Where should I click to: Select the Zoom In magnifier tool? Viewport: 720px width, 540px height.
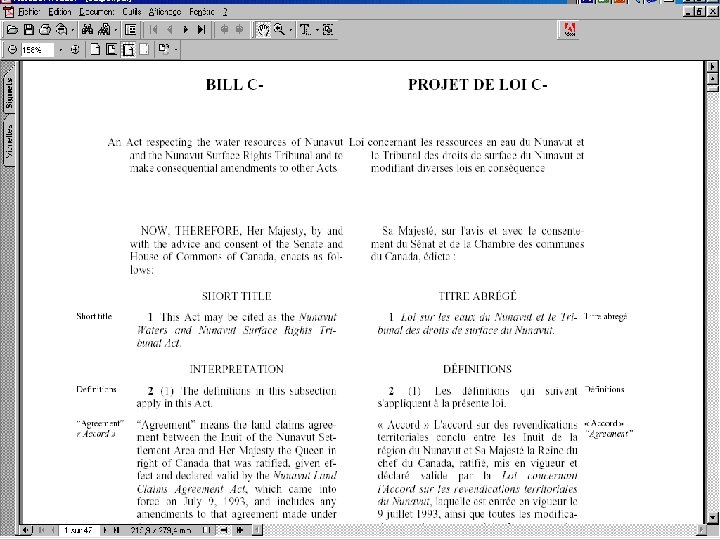[x=279, y=30]
